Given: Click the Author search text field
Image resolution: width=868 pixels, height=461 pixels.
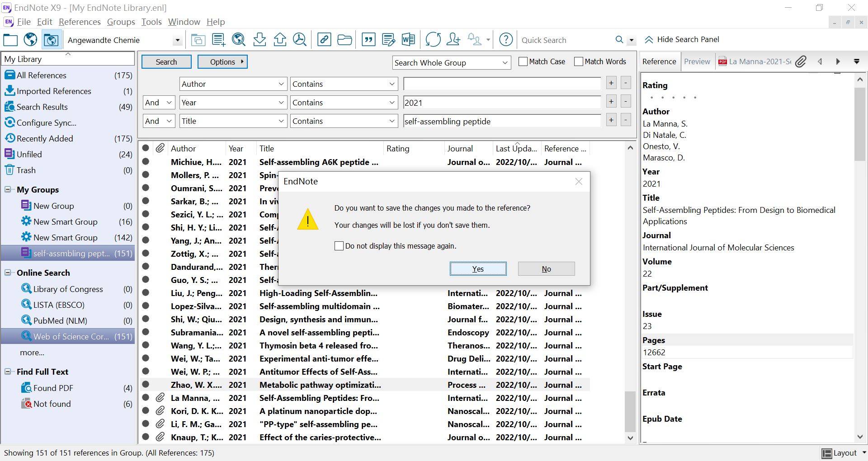Looking at the screenshot, I should point(502,84).
